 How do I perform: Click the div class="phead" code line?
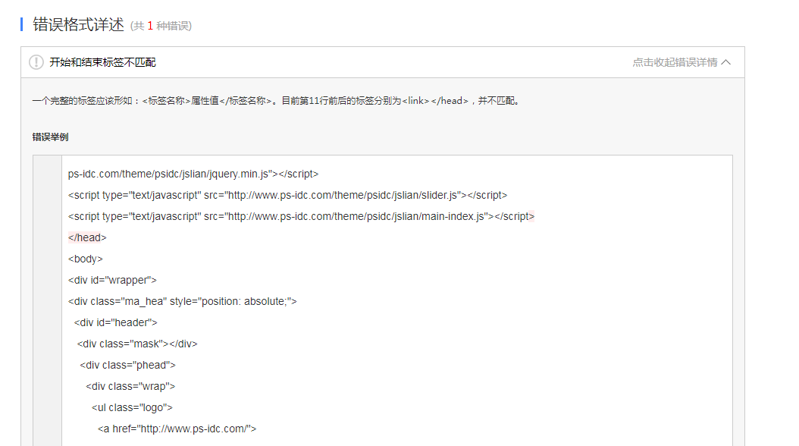click(127, 365)
